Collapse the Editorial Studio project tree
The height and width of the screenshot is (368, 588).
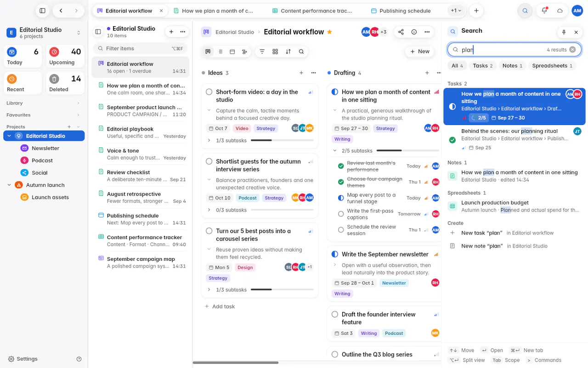click(x=9, y=136)
